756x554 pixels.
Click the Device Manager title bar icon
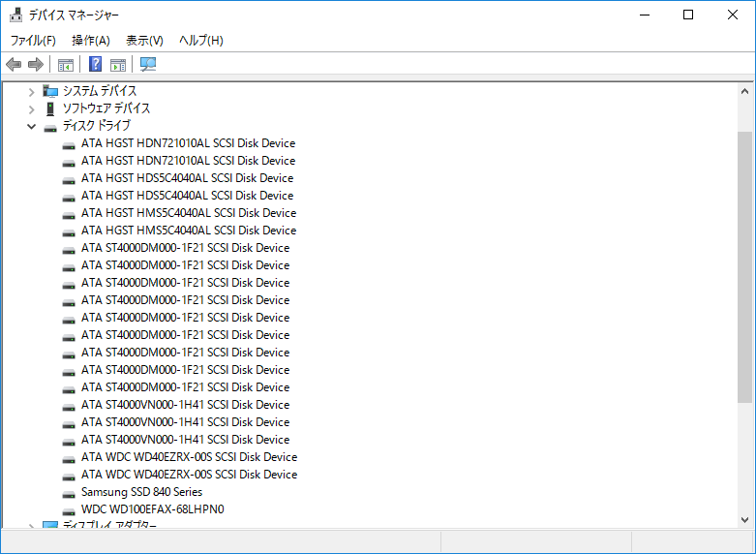tap(15, 15)
